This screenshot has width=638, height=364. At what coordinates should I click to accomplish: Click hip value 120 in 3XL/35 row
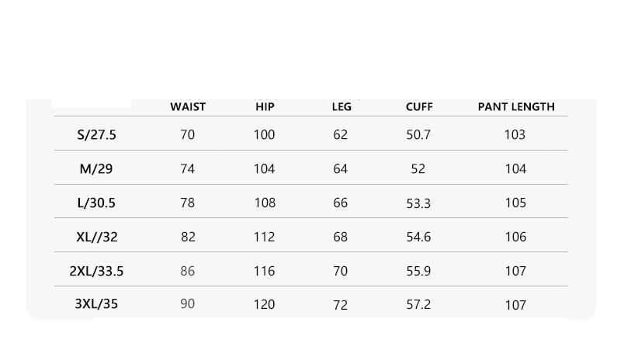pos(264,304)
